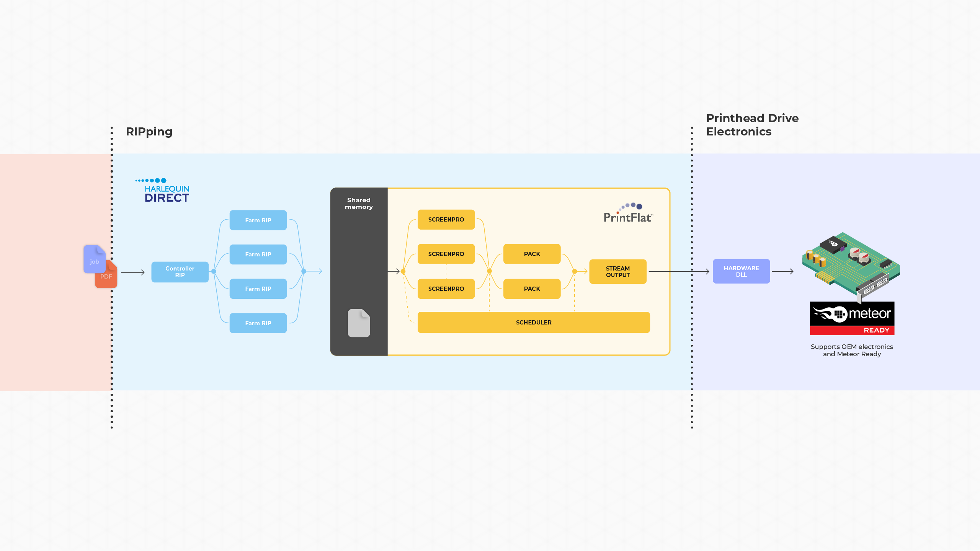
Task: Click the PrintFlat logo
Action: (628, 214)
